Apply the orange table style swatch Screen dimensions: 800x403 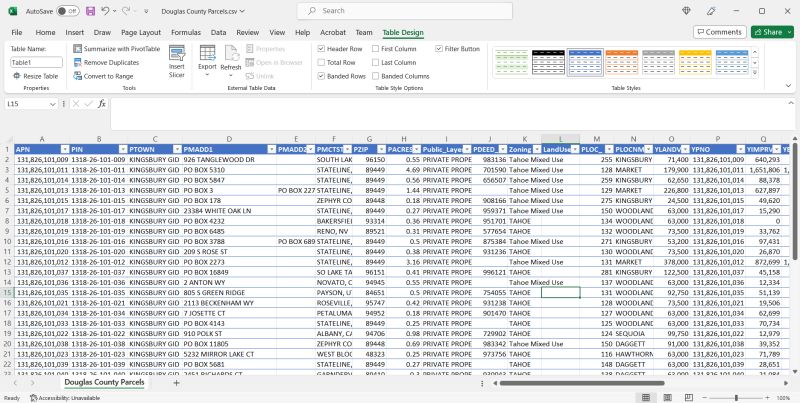[x=621, y=62]
